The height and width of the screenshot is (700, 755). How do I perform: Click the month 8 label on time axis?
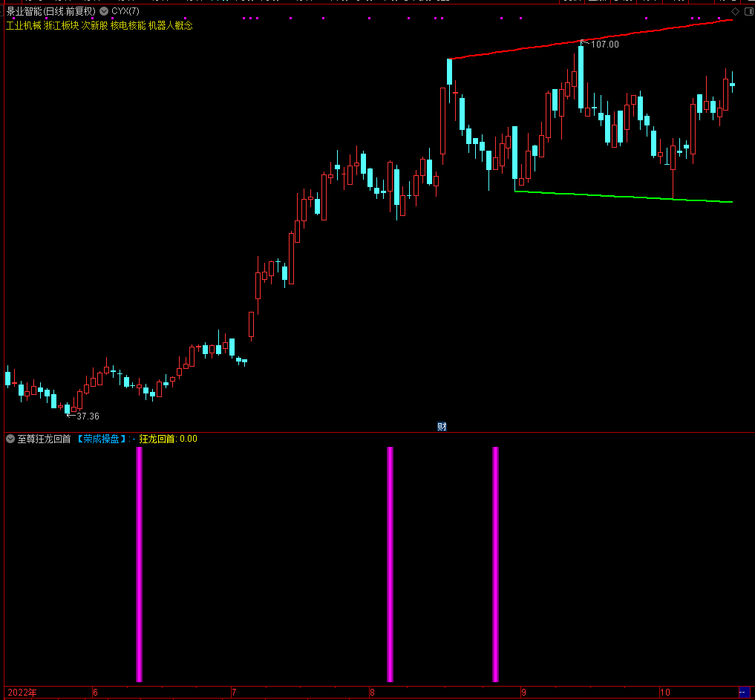tap(372, 693)
